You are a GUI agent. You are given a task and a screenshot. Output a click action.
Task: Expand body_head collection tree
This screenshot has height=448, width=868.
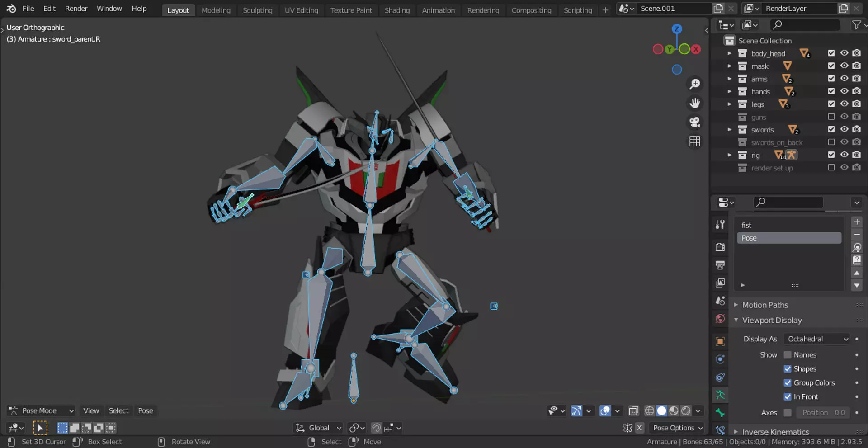click(729, 53)
